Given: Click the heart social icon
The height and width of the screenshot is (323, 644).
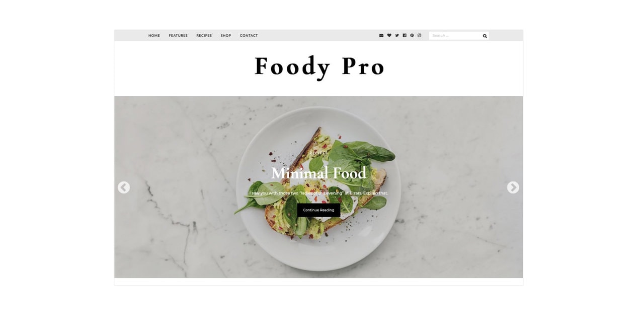Looking at the screenshot, I should coord(389,35).
